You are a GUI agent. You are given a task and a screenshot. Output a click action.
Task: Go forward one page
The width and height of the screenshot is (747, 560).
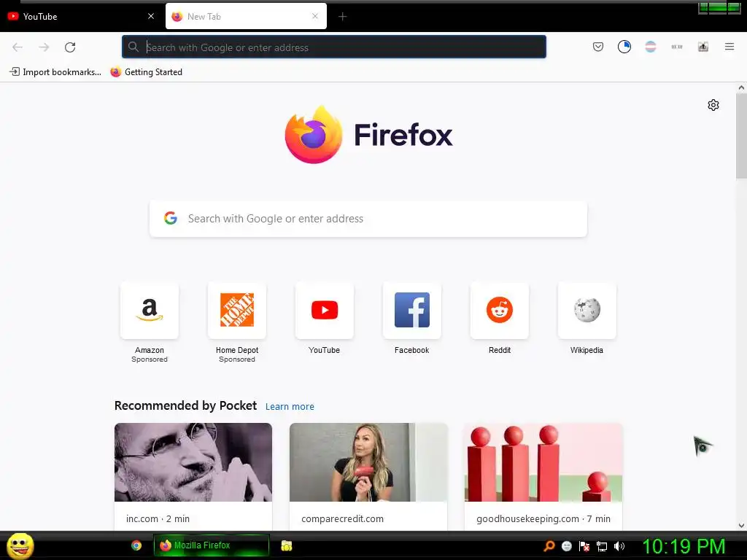pos(44,47)
